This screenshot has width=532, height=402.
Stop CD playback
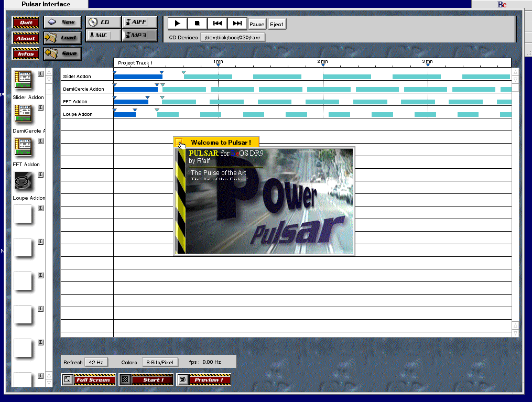197,24
